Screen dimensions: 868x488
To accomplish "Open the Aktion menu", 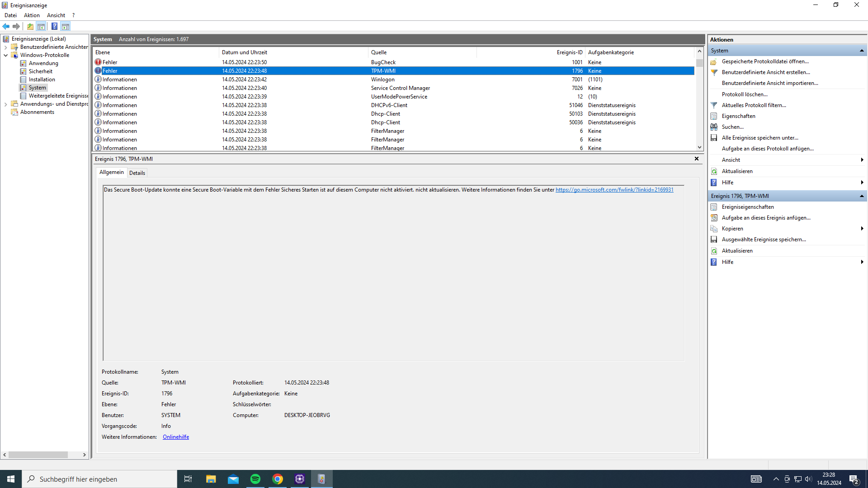I will pos(32,15).
